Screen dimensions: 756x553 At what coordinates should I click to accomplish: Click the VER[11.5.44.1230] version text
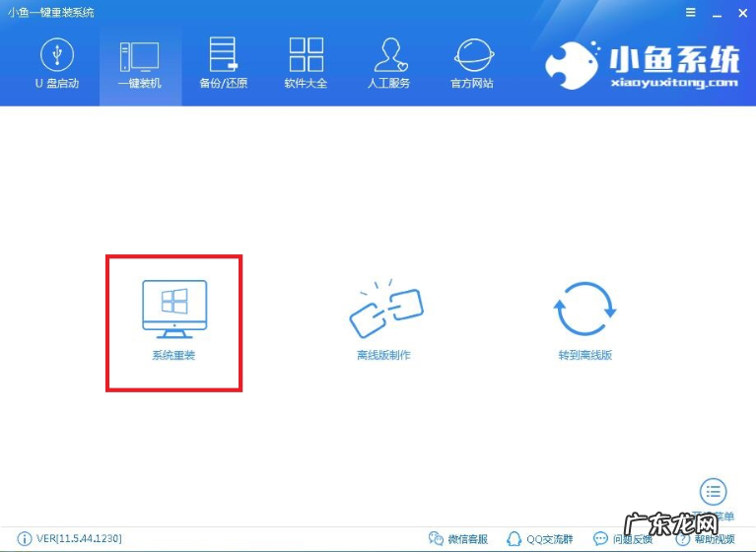(79, 538)
